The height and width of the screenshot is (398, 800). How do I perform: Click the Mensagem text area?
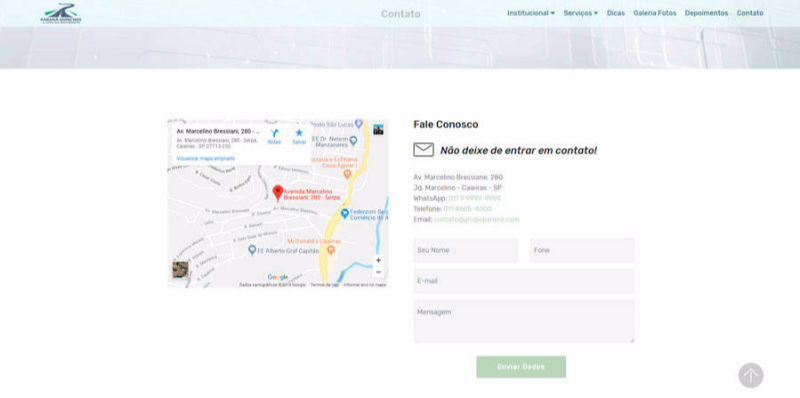pos(524,321)
